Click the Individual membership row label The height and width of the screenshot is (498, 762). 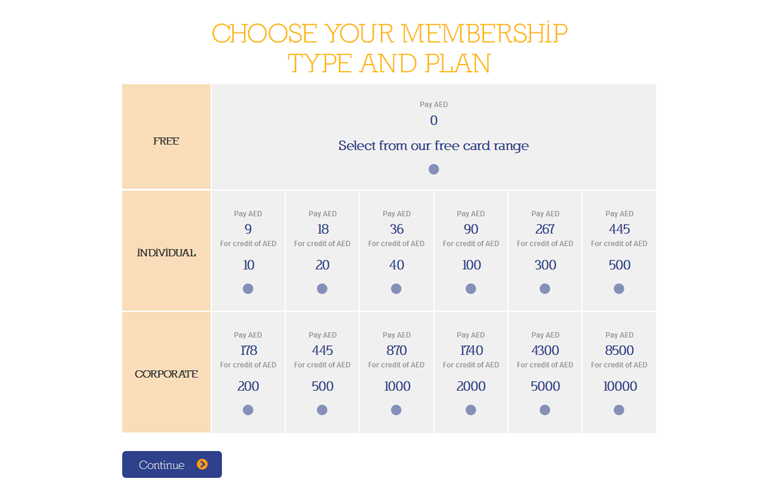166,253
